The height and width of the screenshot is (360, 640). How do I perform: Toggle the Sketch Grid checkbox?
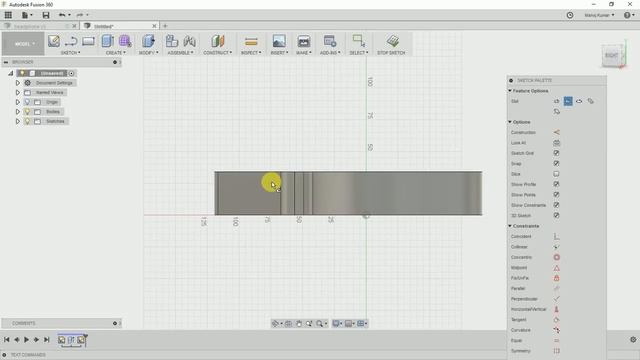(x=556, y=153)
